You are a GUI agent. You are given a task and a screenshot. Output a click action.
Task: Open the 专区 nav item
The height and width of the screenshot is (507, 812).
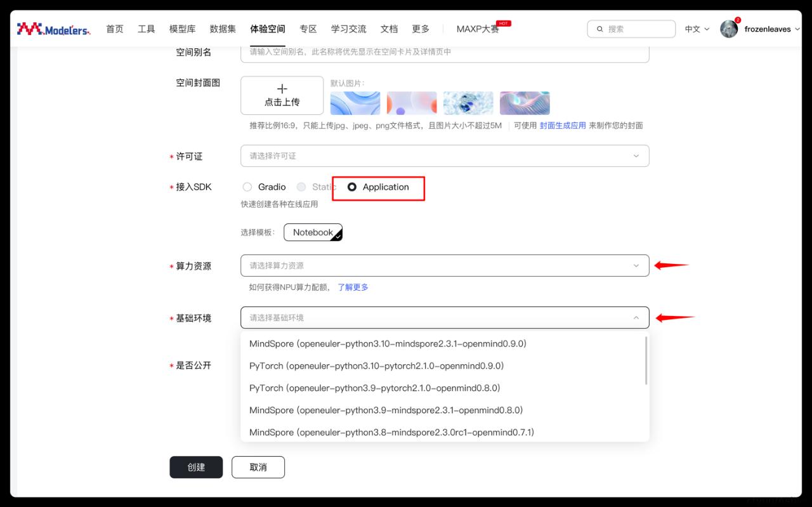click(x=308, y=29)
